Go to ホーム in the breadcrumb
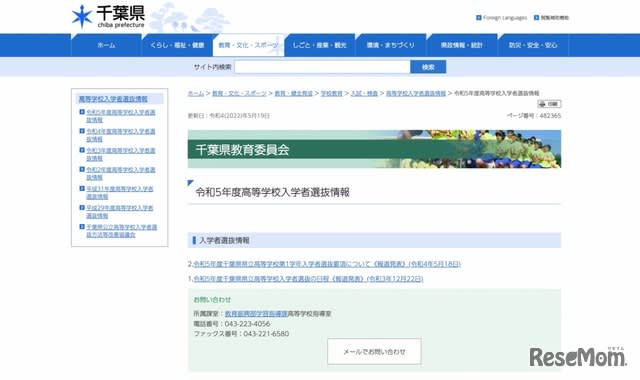 [x=196, y=93]
